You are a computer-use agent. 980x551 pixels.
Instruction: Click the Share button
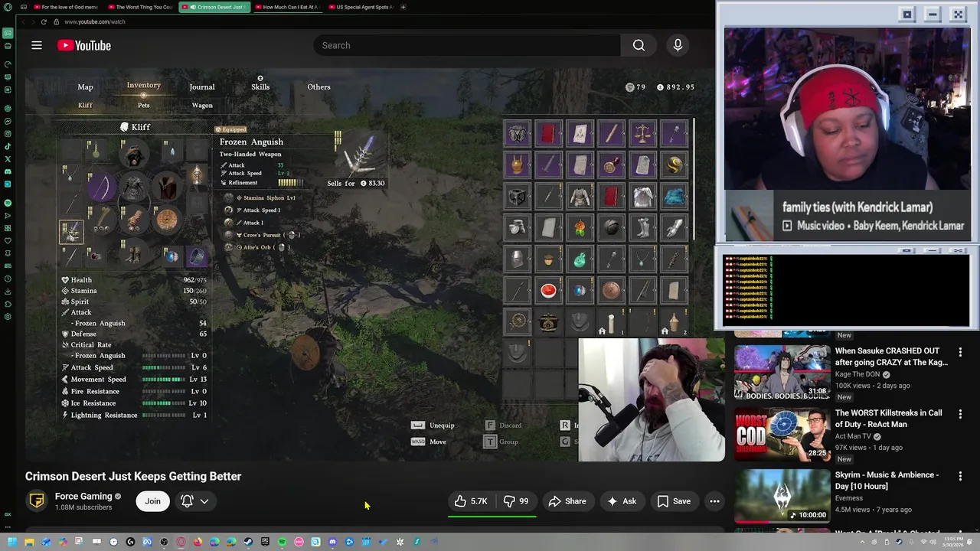point(567,501)
